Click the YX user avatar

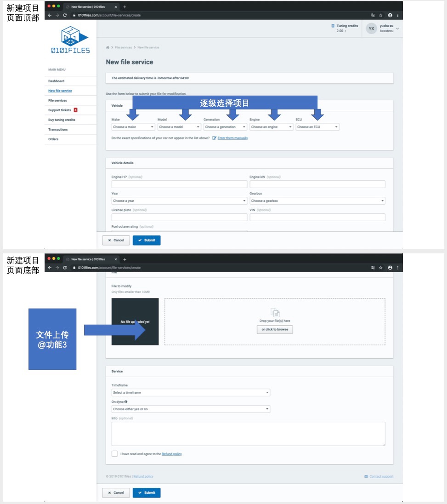371,29
